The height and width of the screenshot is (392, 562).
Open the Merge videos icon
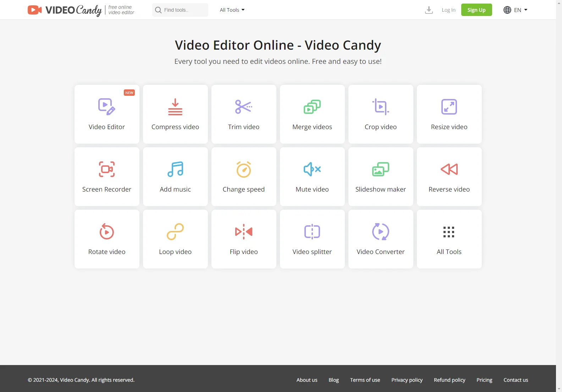point(312,107)
